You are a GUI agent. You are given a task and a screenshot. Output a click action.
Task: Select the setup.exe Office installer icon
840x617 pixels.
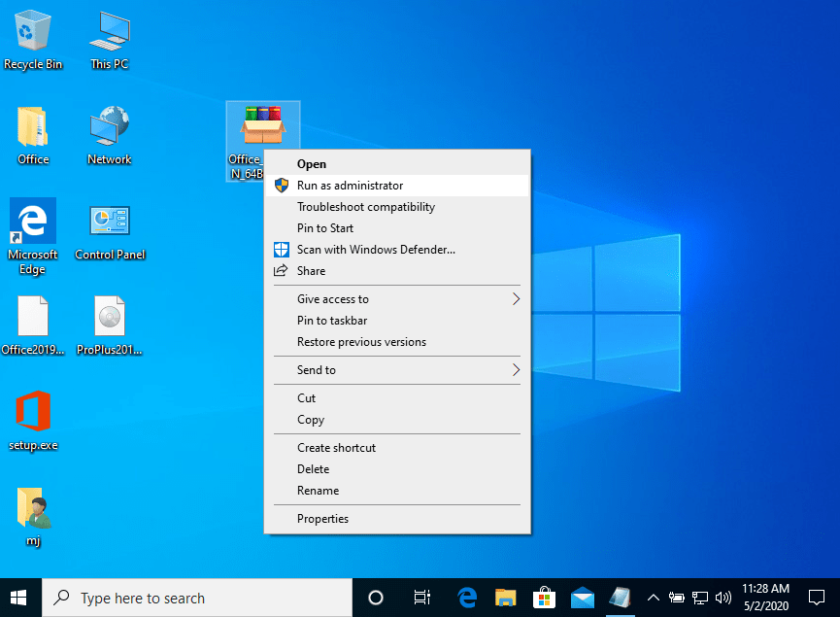point(33,420)
